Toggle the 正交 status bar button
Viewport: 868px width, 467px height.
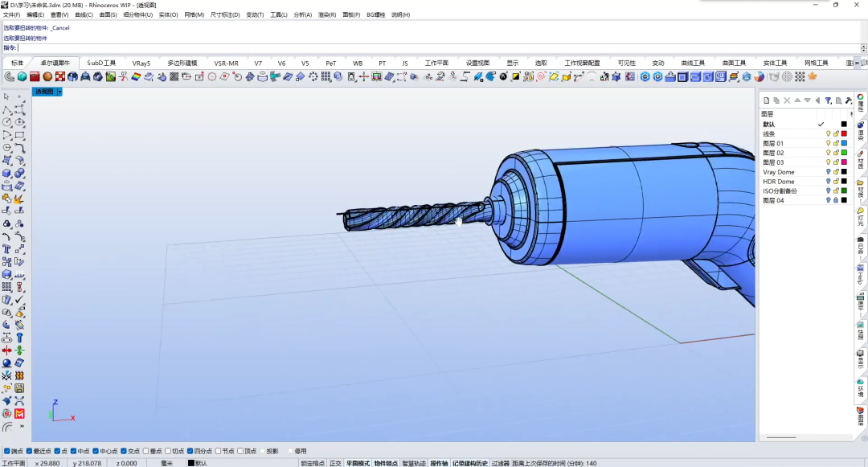coord(335,463)
